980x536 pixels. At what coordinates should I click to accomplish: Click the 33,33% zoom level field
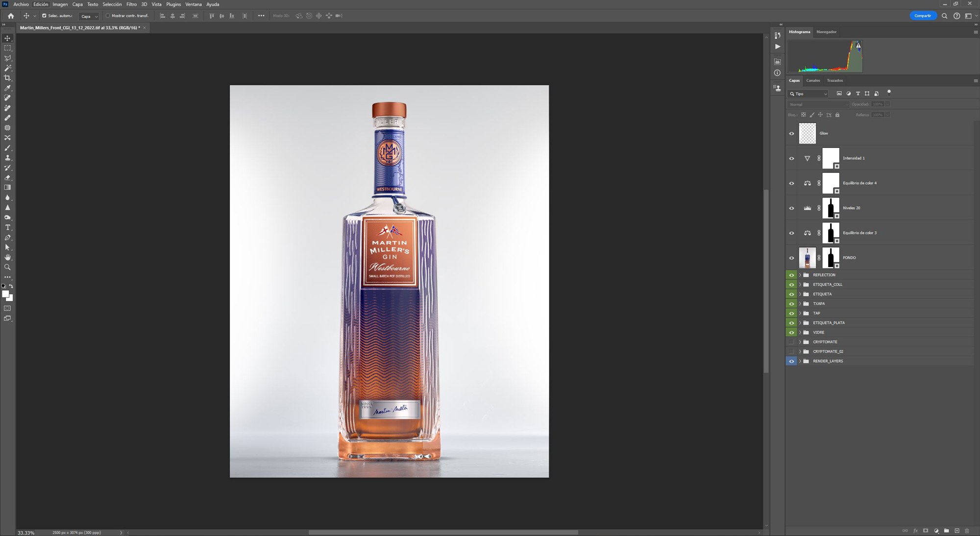click(26, 533)
